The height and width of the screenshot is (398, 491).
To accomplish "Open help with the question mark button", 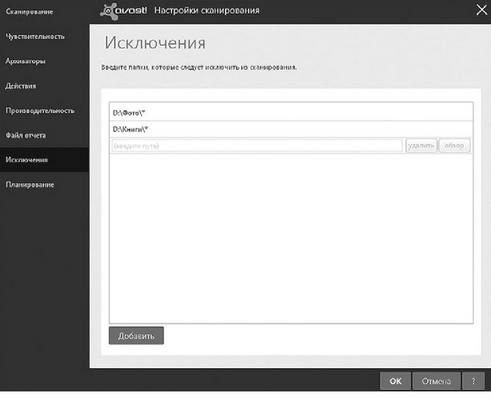I will pos(473,381).
